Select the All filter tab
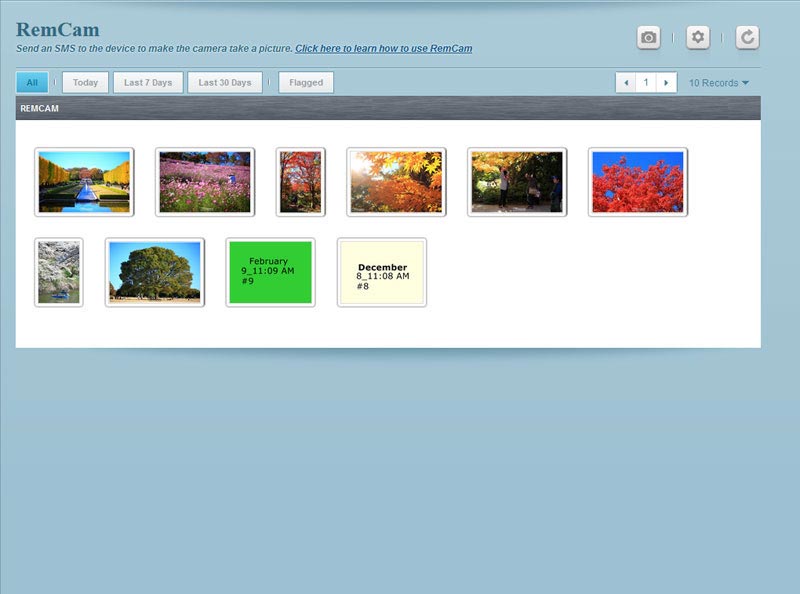The height and width of the screenshot is (594, 800). point(32,83)
